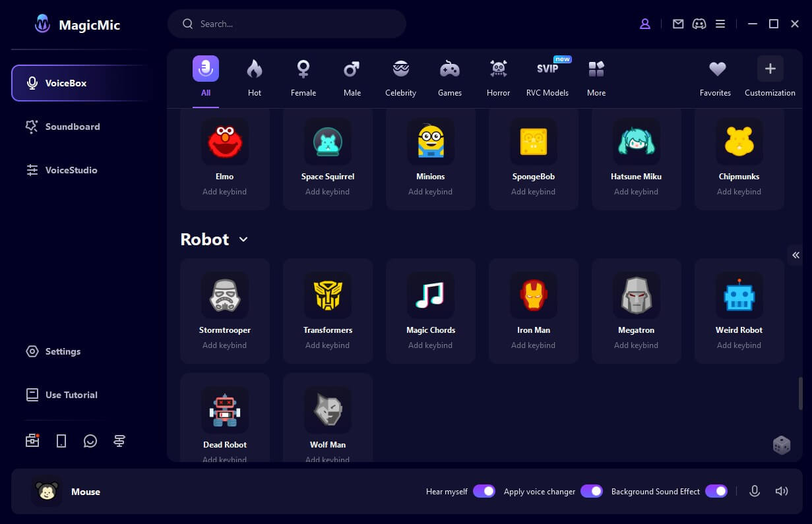Screen dimensions: 812x524
Task: Open the Hot voices tab
Action: click(x=255, y=76)
